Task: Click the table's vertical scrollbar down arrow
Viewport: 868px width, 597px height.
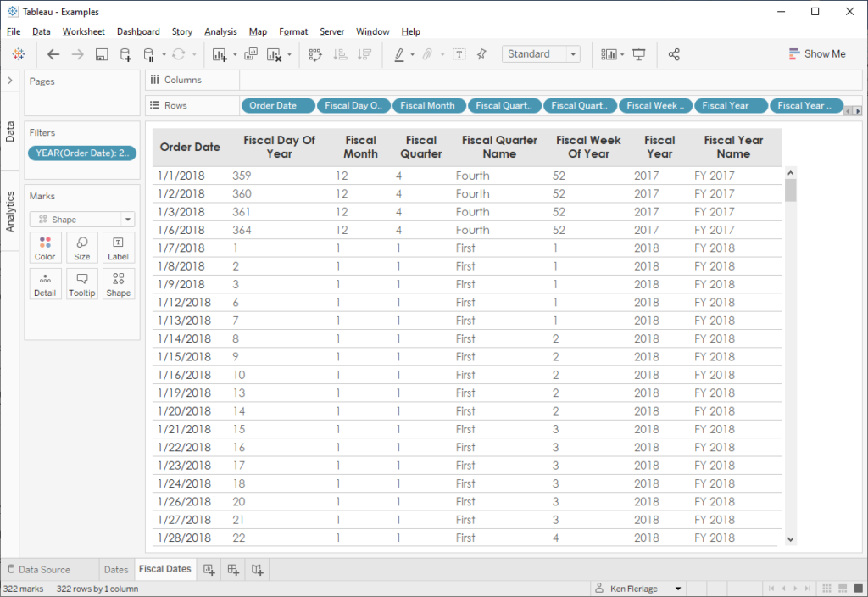Action: (790, 538)
